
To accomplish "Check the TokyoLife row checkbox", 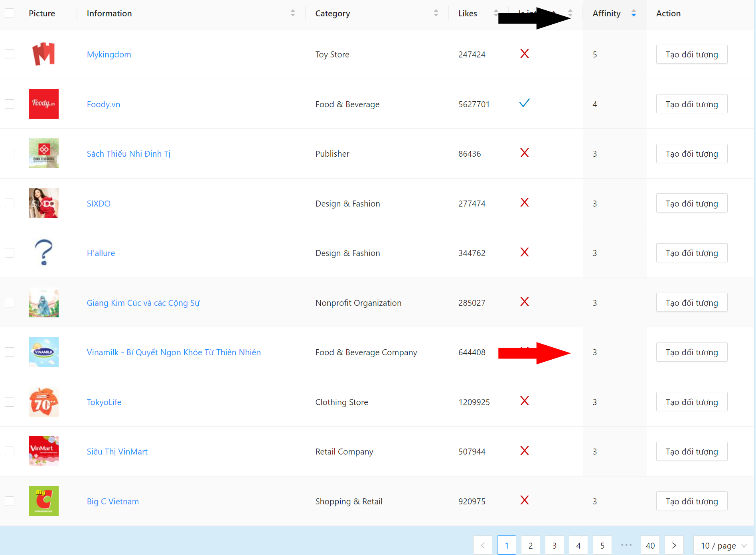I will click(10, 402).
